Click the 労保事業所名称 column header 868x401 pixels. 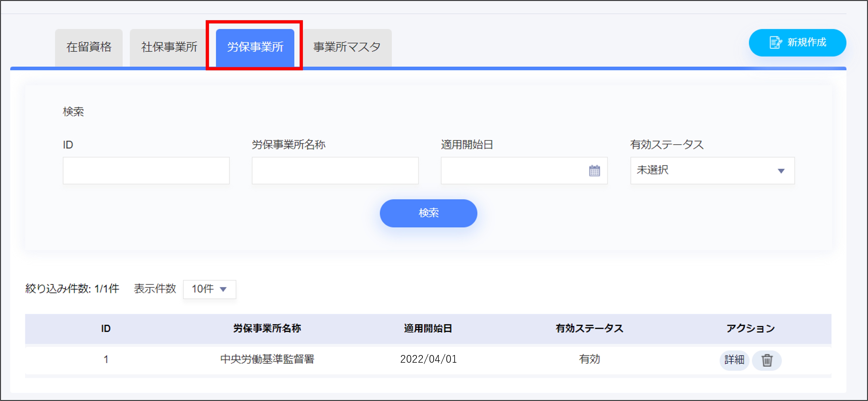(267, 328)
